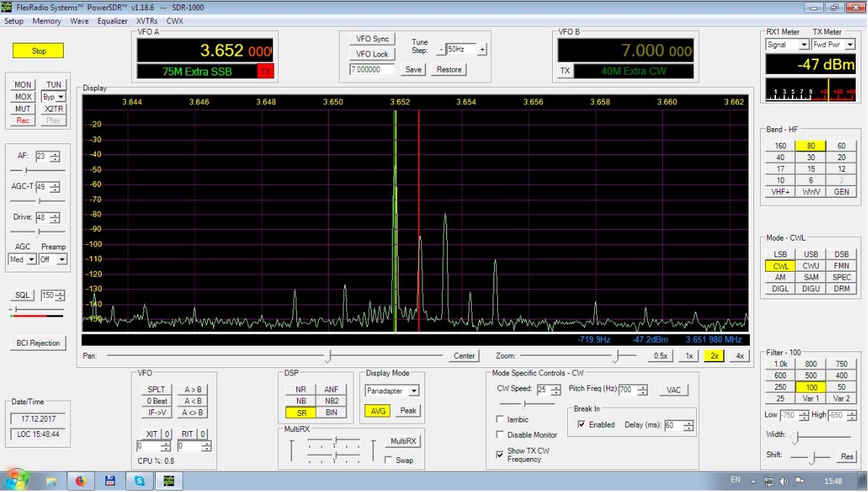Click the Pan slider handle

click(x=327, y=356)
